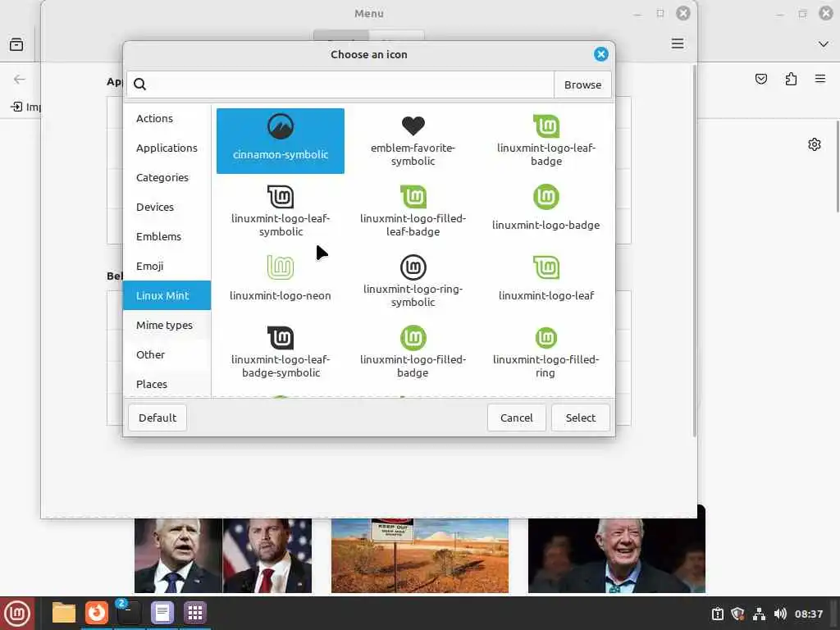
Task: Open the text editor taskbar icon
Action: click(162, 612)
